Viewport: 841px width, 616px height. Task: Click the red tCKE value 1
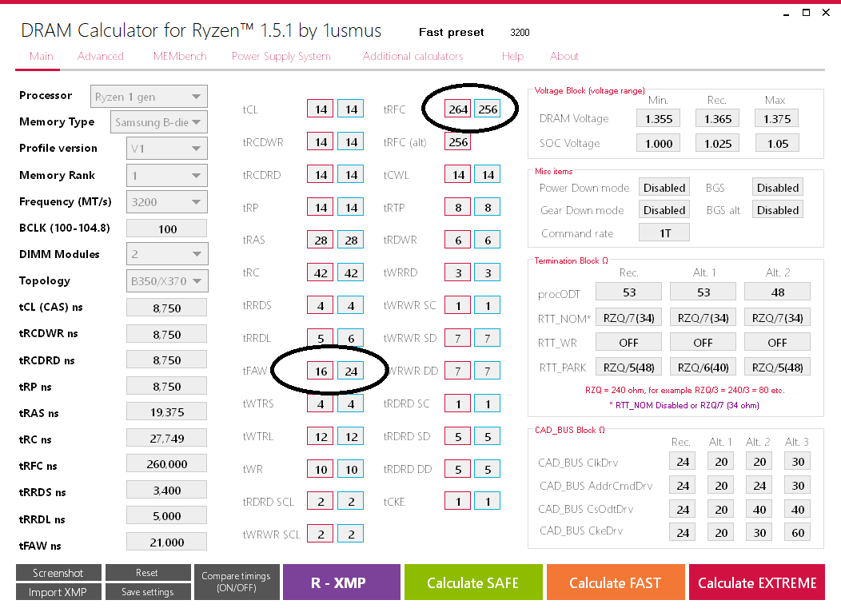457,501
